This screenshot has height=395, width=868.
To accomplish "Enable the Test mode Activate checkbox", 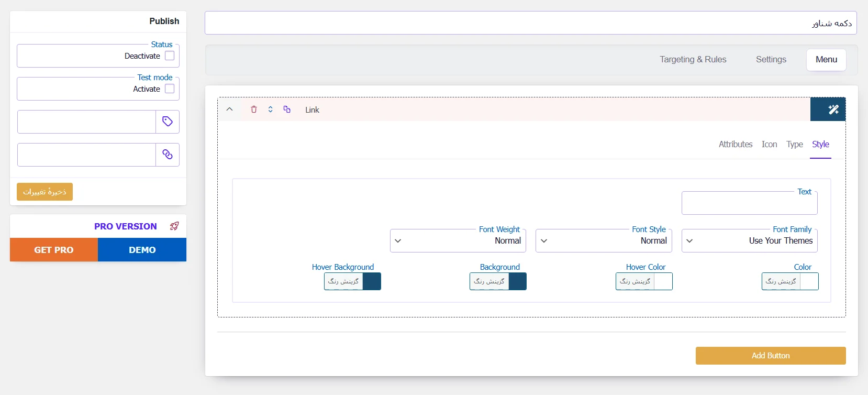I will (170, 89).
